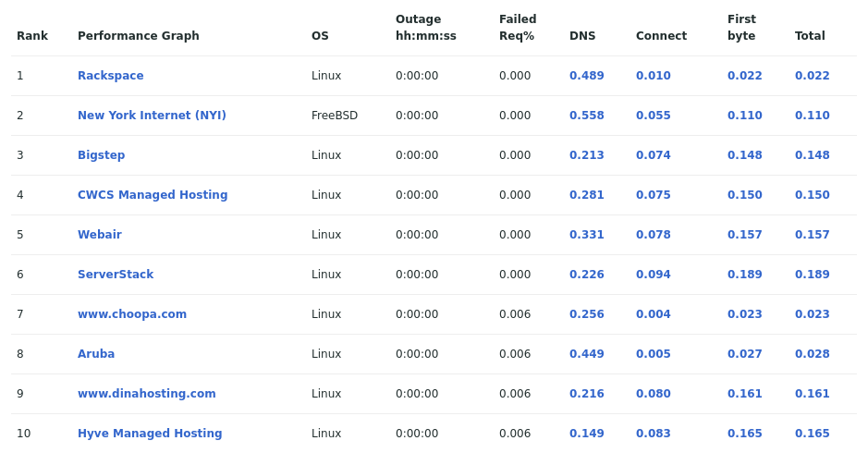Select the FreeBSD OS cell
Screen dimensions: 868x453
point(335,116)
